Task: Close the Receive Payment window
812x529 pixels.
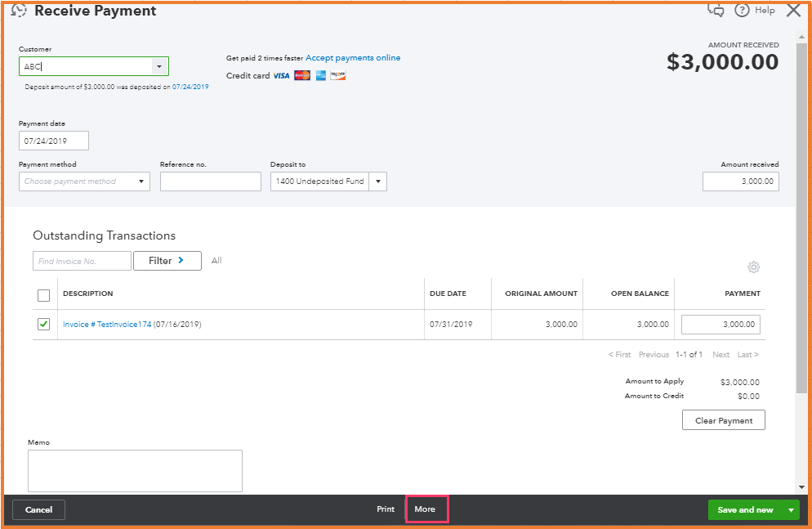Action: click(x=793, y=10)
